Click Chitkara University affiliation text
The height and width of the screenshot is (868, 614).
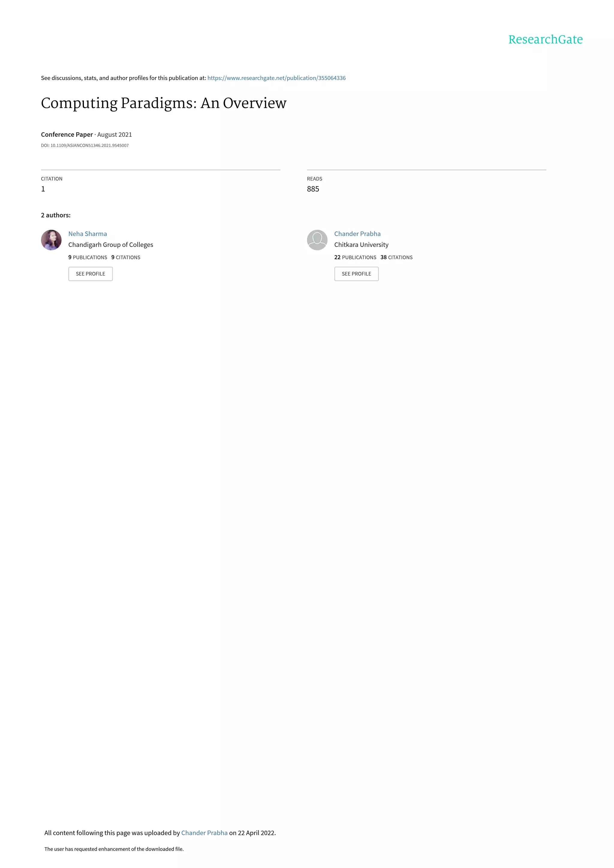(x=362, y=245)
